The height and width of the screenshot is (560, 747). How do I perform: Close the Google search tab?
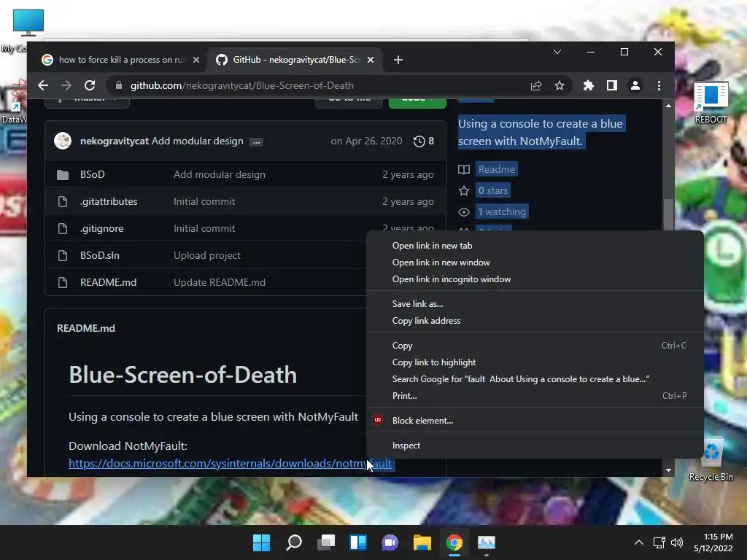coord(196,60)
